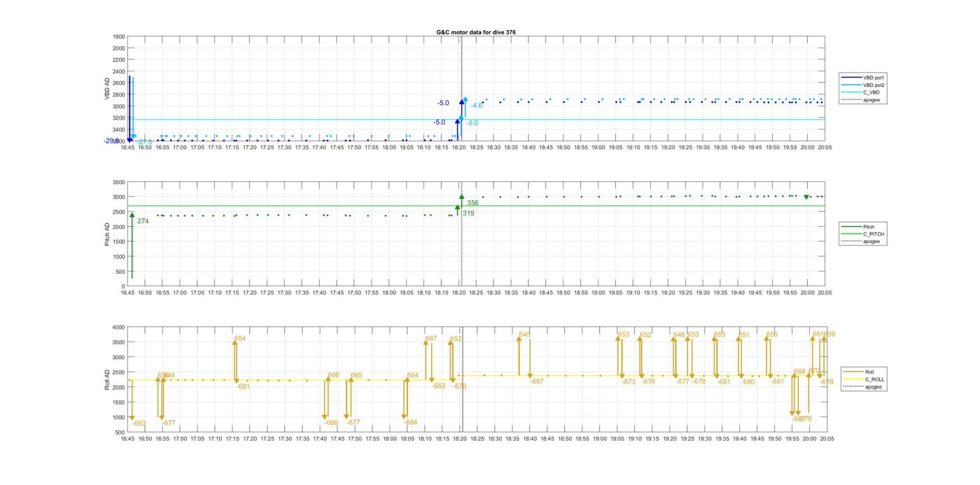Click the "667" roll data label

pyautogui.click(x=431, y=339)
